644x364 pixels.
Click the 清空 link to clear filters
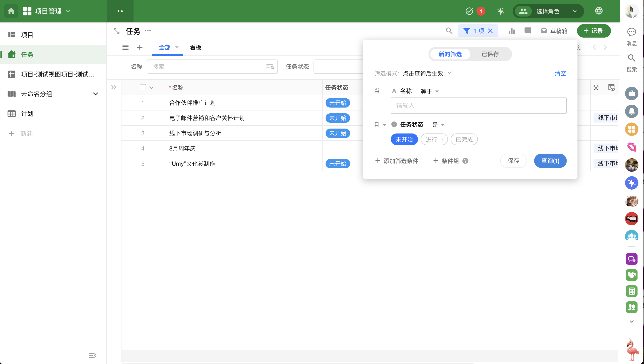pyautogui.click(x=560, y=73)
